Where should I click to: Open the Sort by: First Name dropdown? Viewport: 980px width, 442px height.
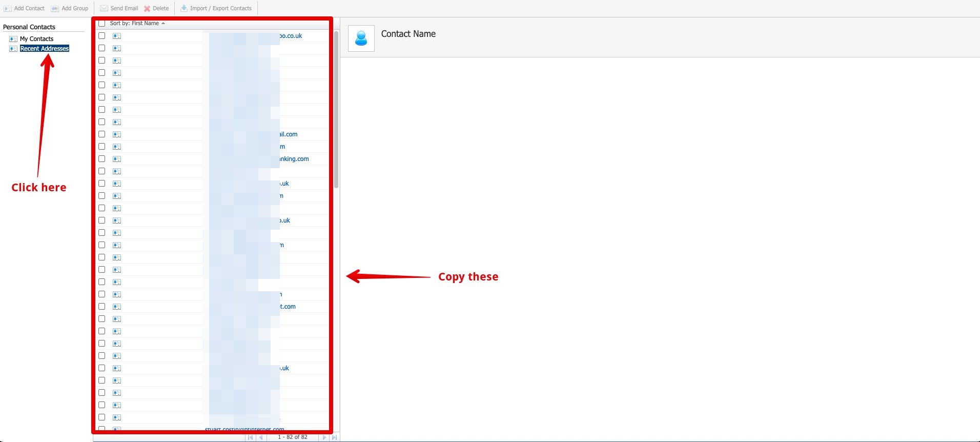[x=134, y=24]
